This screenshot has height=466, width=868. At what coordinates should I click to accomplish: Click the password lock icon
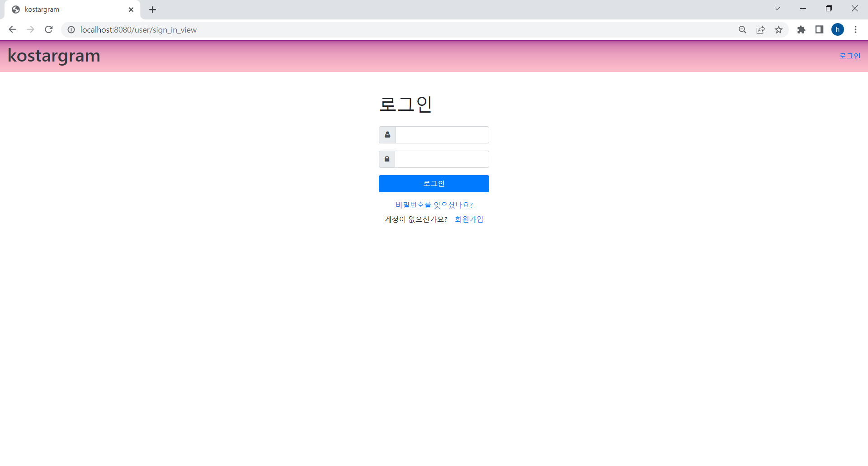point(387,159)
